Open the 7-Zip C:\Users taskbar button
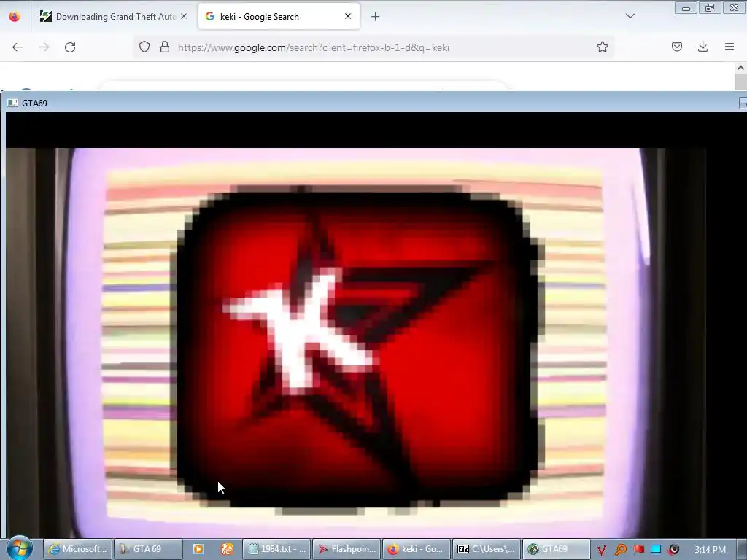 [487, 549]
